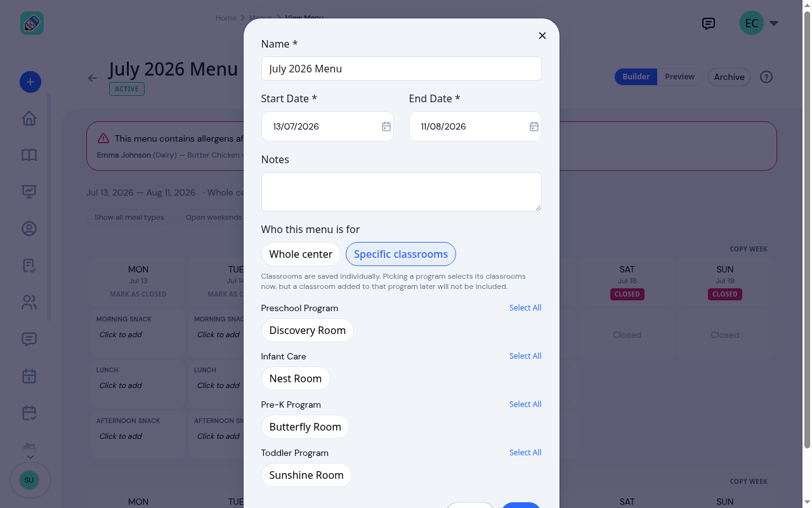Click into the Notes text area
The width and height of the screenshot is (812, 508).
coord(402,192)
